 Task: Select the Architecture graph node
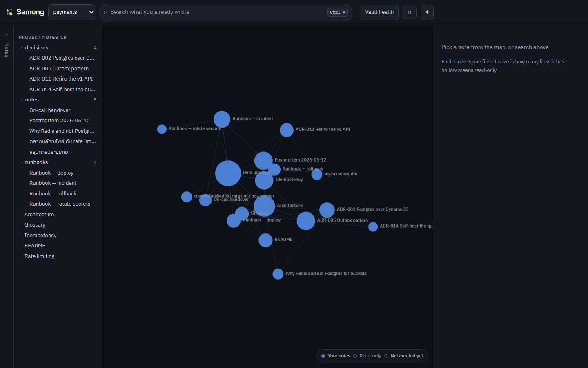pyautogui.click(x=264, y=206)
